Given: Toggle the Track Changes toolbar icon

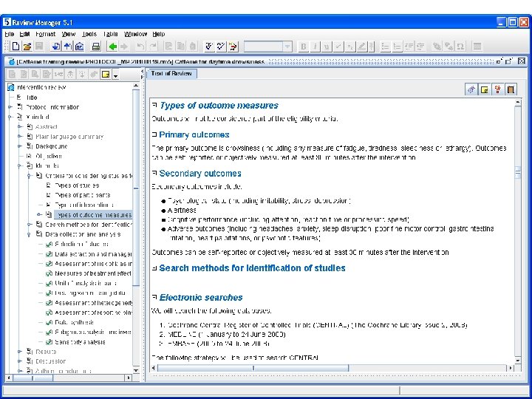Looking at the screenshot, I should pyautogui.click(x=233, y=47).
